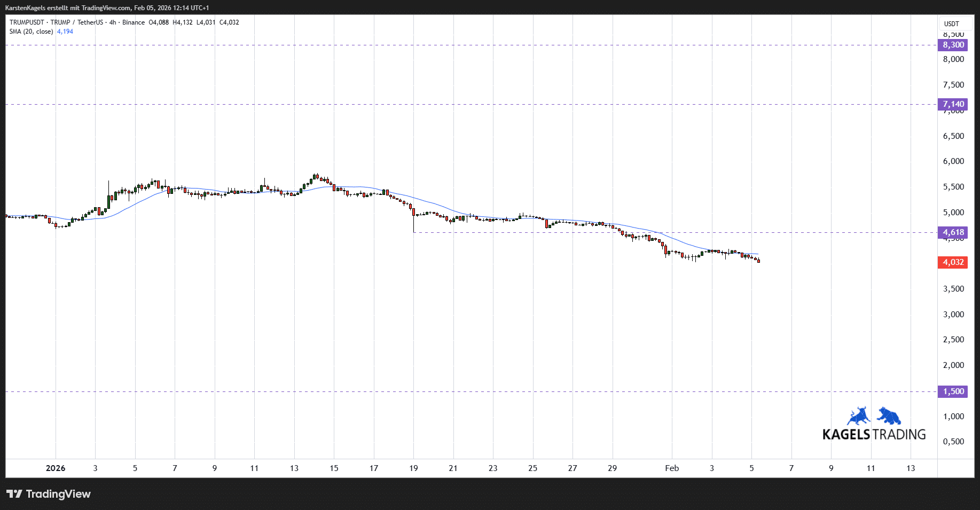Click the blue bear icon in Kagels logo
The image size is (980, 510).
pyautogui.click(x=889, y=416)
